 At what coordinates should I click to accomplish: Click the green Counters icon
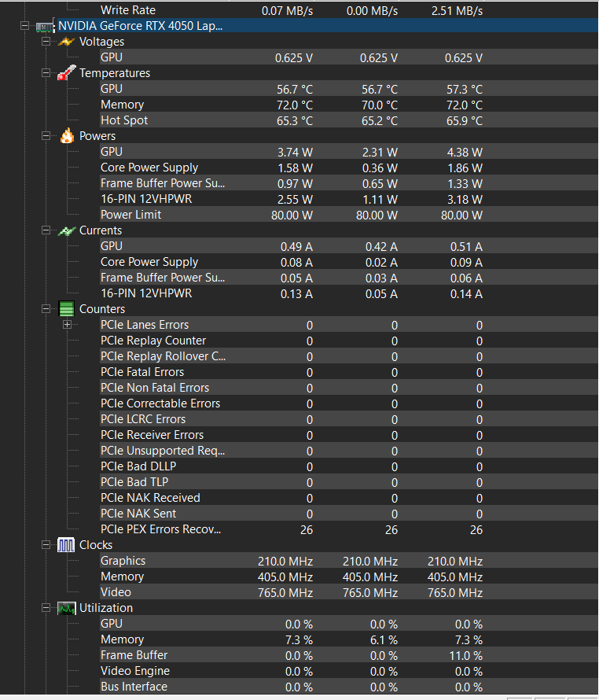click(x=67, y=309)
